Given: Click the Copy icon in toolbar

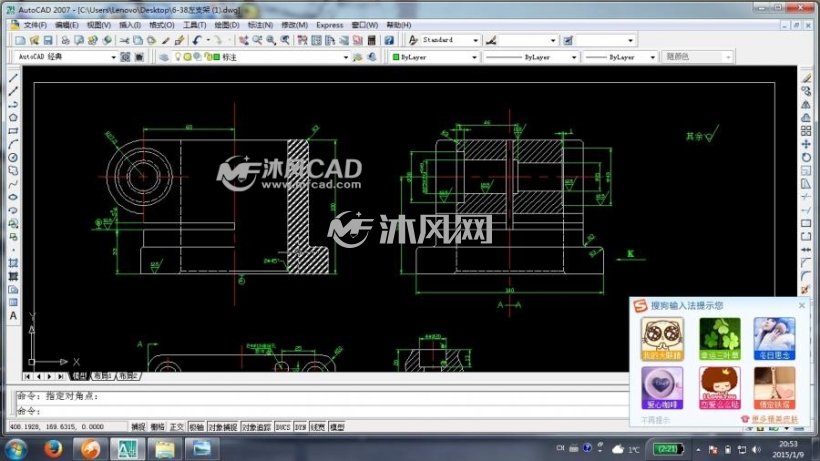Looking at the screenshot, I should click(x=138, y=40).
